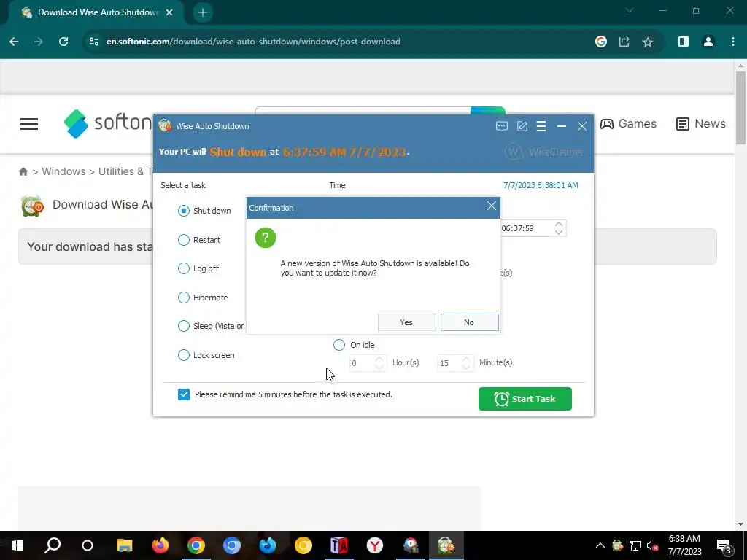Decrease idle Minute(s) with down arrow
Image resolution: width=747 pixels, height=560 pixels.
466,367
